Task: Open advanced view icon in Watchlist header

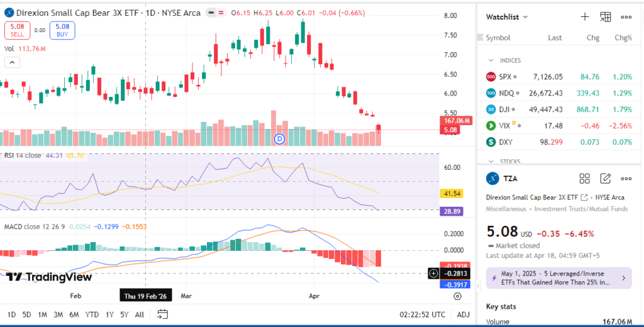Action: pyautogui.click(x=606, y=17)
